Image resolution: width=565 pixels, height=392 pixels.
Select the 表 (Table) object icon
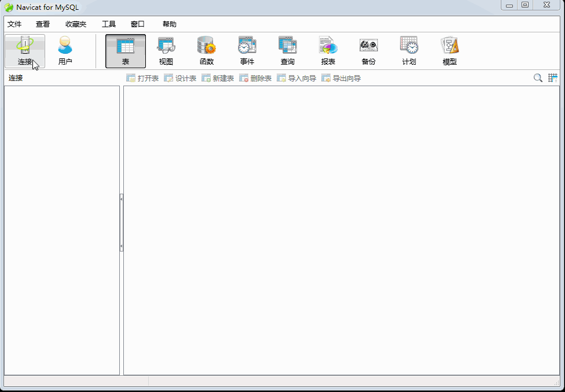click(126, 51)
